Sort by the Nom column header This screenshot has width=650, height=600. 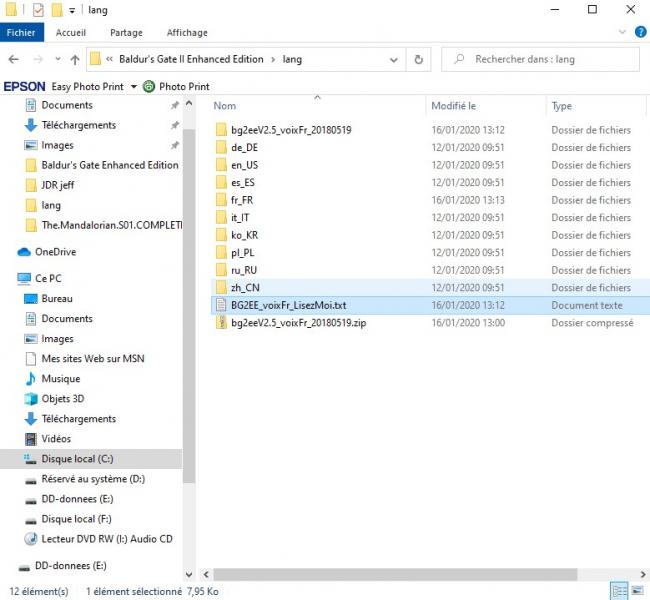click(225, 106)
